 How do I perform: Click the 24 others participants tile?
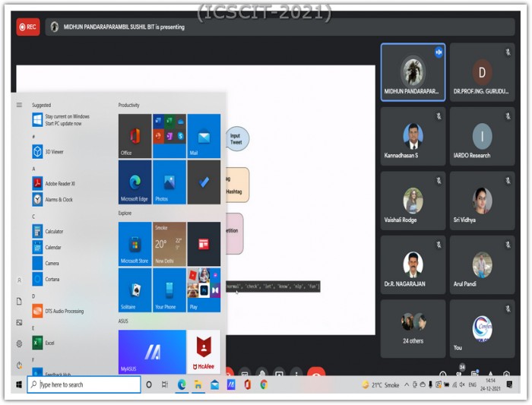coord(413,327)
